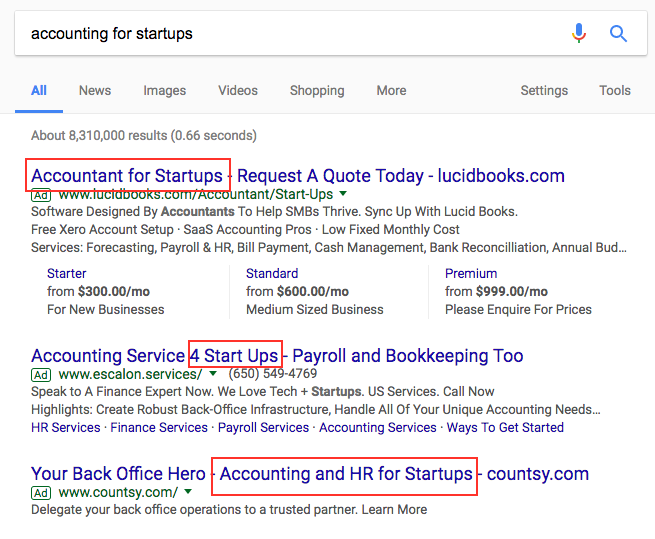The image size is (655, 539).
Task: Open the Shopping results tab
Action: (317, 90)
